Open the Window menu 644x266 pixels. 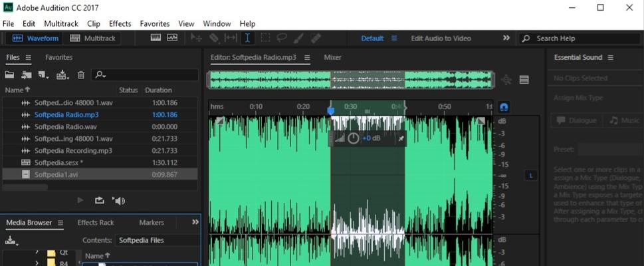coord(217,23)
